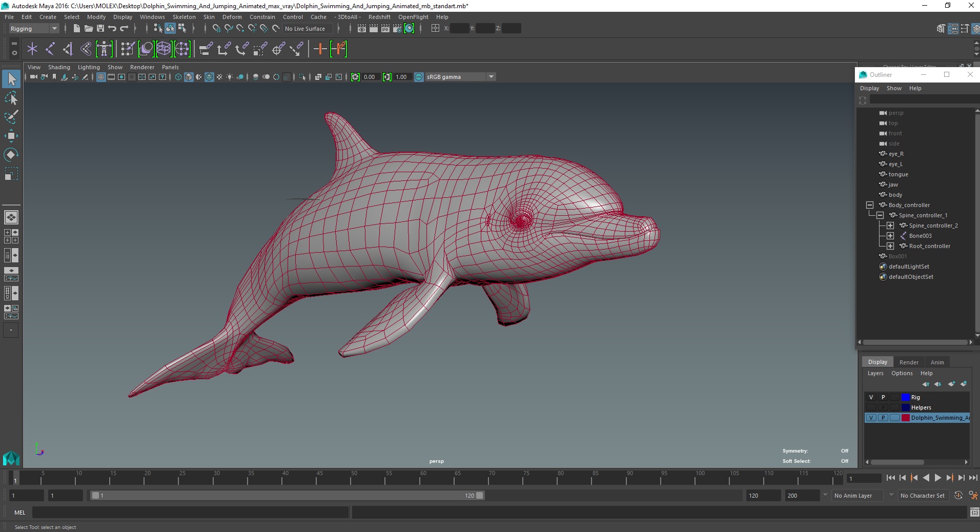Open the Rigging menu set dropdown
The height and width of the screenshot is (532, 980).
click(x=34, y=29)
